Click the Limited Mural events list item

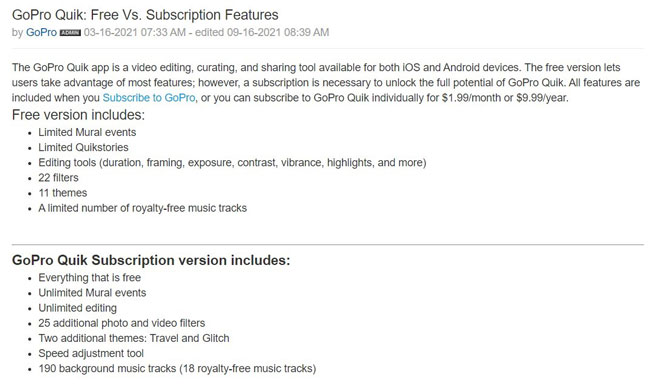point(87,132)
